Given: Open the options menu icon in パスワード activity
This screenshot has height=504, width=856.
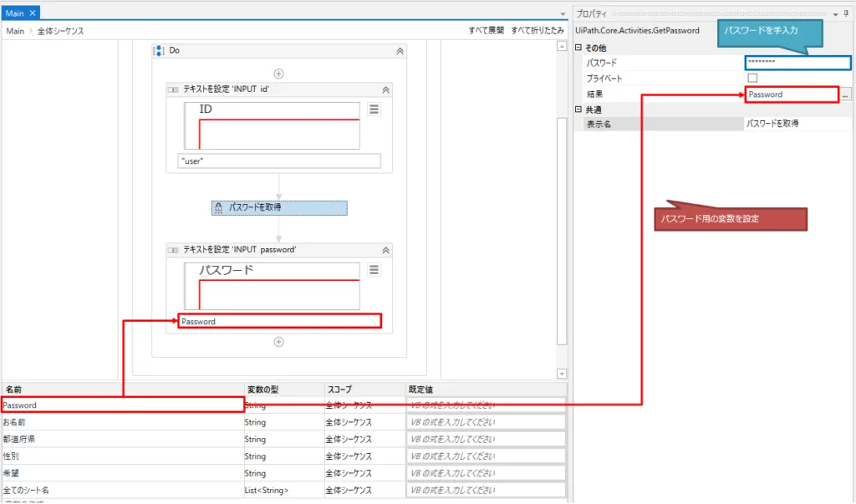Looking at the screenshot, I should (x=374, y=269).
